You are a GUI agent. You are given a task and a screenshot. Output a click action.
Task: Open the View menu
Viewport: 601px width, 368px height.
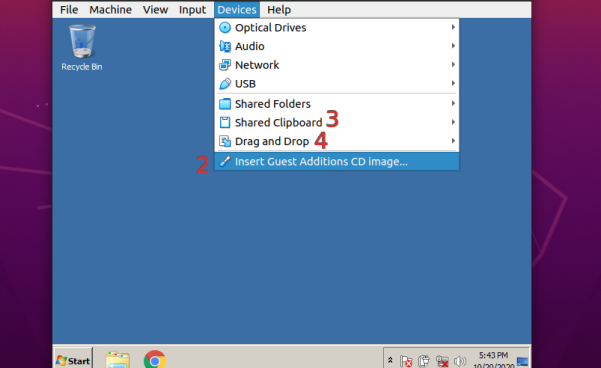[155, 10]
